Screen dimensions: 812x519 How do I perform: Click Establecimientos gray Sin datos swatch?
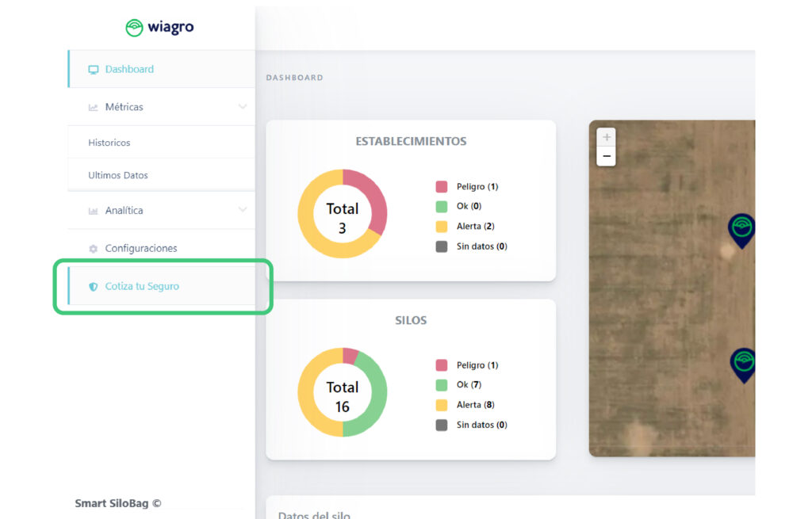point(442,247)
